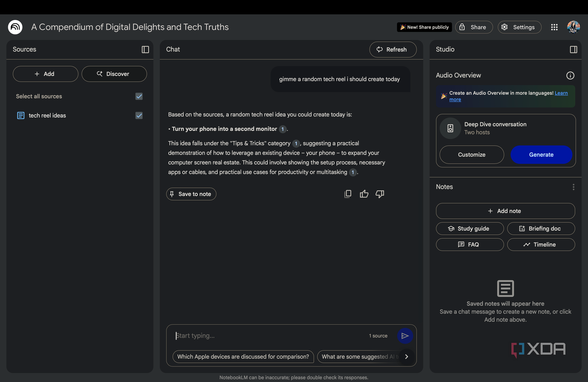Viewport: 588px width, 382px height.
Task: Click the NotebookLM logo icon
Action: 15,27
